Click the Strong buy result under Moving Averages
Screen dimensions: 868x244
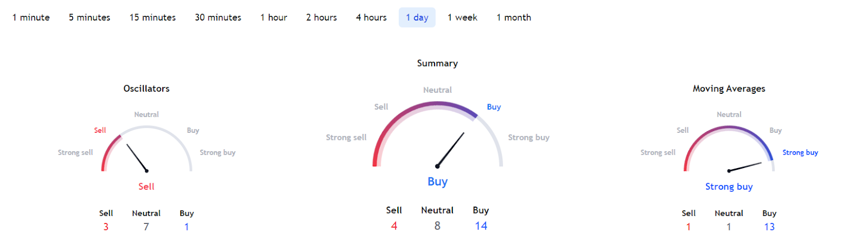729,187
